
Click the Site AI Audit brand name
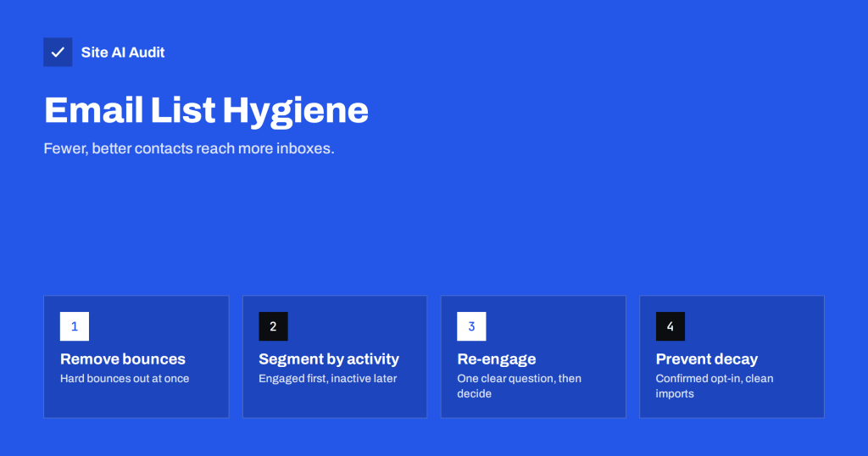(x=123, y=52)
